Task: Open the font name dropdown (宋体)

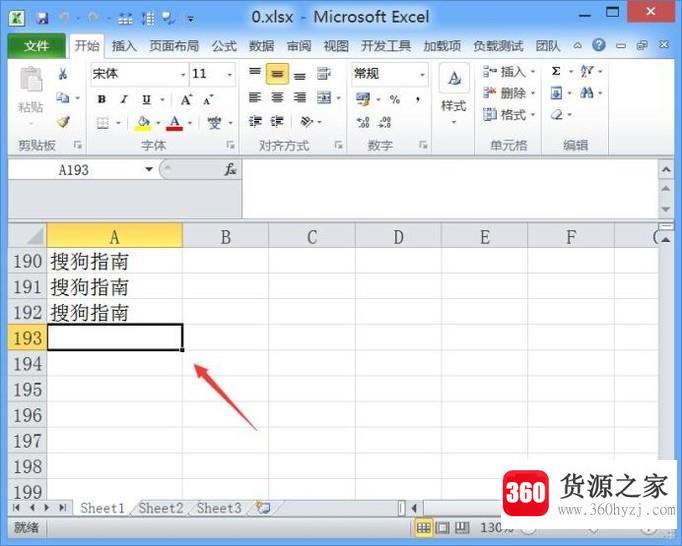Action: point(183,75)
